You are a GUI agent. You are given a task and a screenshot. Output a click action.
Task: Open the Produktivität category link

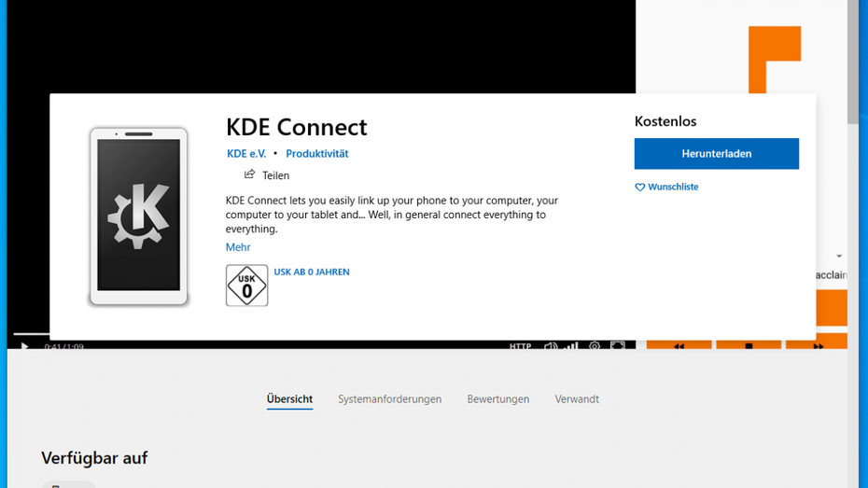pos(316,154)
